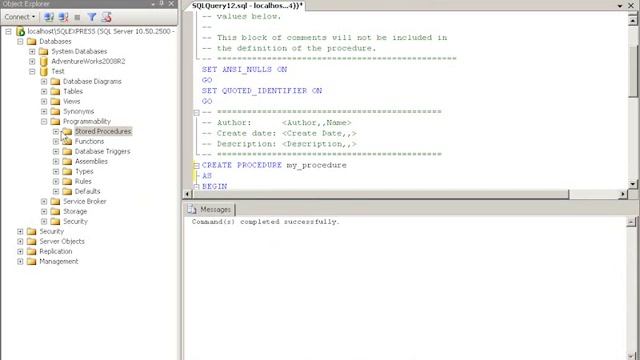Open the Messages results tab

click(x=209, y=209)
